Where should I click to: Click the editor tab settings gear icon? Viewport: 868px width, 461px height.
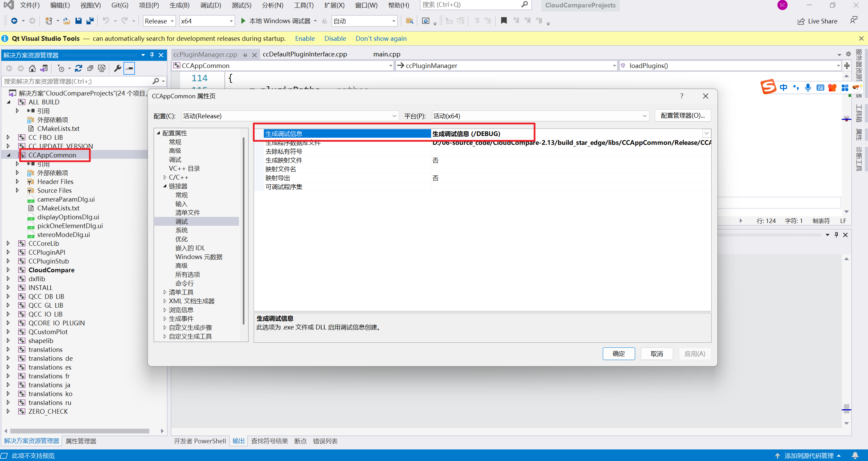click(848, 54)
